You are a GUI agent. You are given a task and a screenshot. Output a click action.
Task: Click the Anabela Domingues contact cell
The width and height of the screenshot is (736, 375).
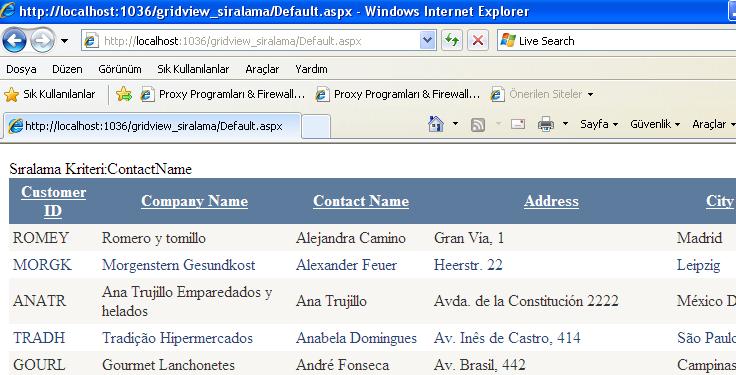click(356, 338)
